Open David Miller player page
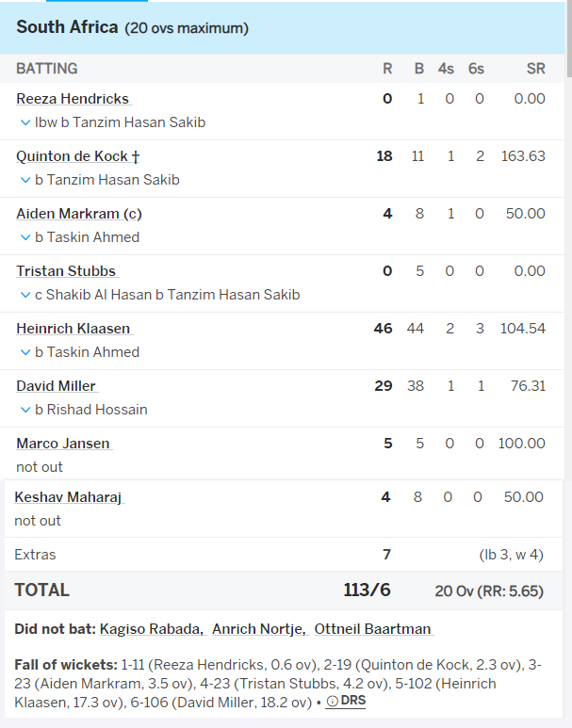Viewport: 572px width, 728px height. click(57, 386)
